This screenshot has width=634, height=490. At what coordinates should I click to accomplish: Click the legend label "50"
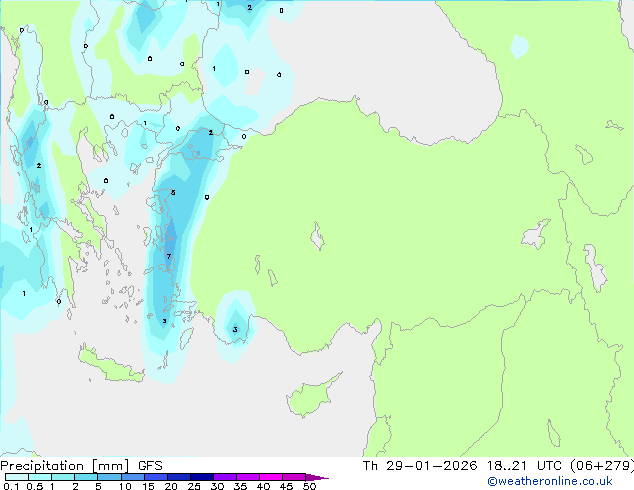[x=309, y=486]
